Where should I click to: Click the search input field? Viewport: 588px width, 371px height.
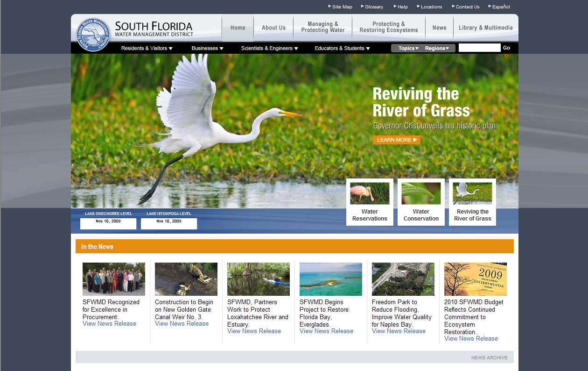coord(479,48)
